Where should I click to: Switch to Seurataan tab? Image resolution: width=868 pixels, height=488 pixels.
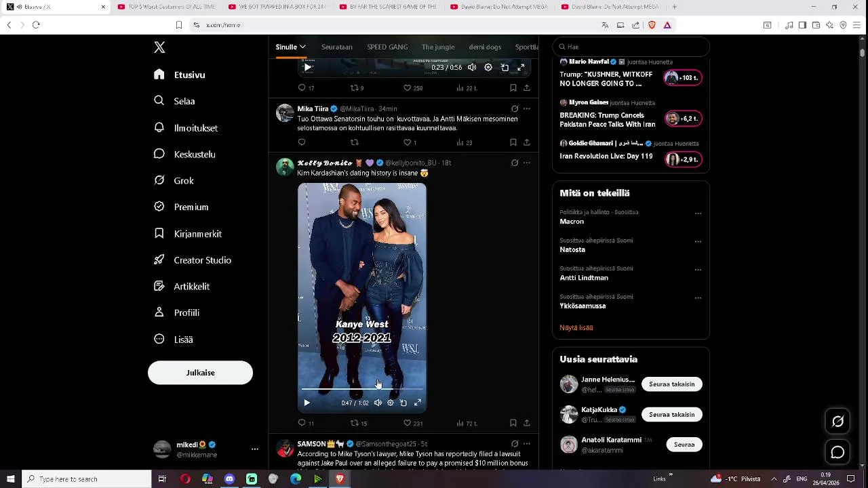click(x=337, y=47)
